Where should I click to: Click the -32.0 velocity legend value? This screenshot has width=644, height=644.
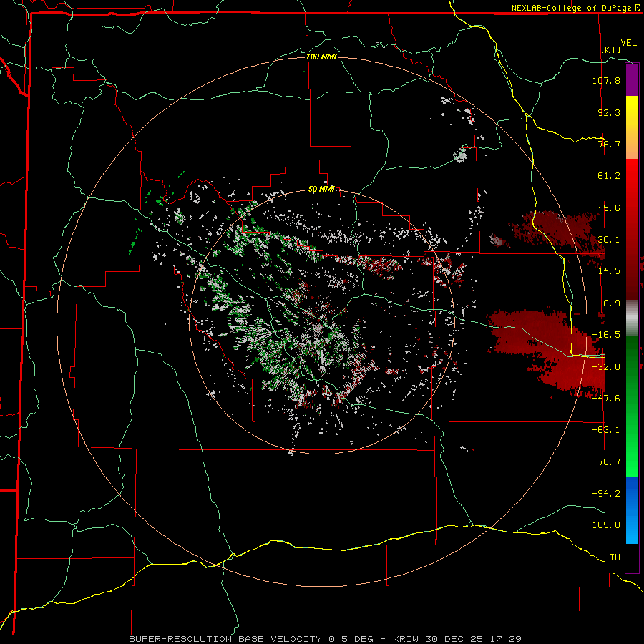click(606, 367)
